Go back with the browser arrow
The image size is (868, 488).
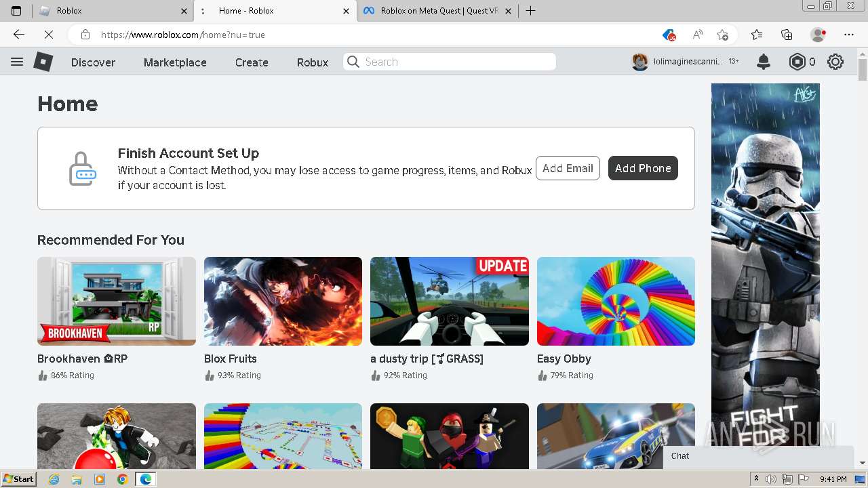[19, 35]
